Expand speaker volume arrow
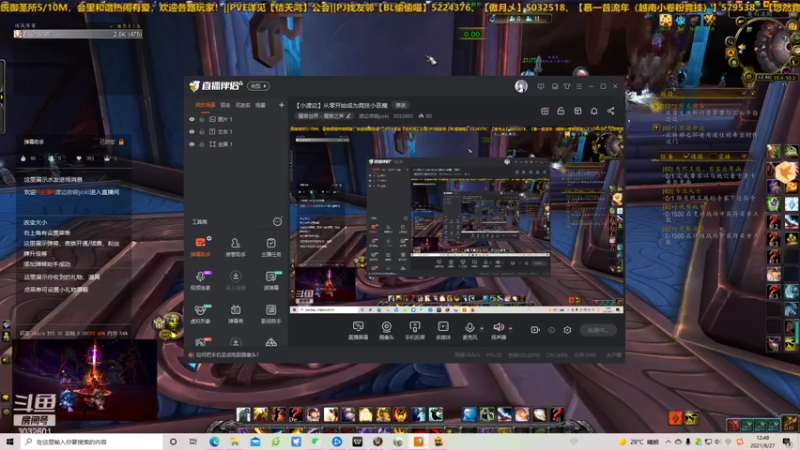This screenshot has width=800, height=450. [x=511, y=328]
